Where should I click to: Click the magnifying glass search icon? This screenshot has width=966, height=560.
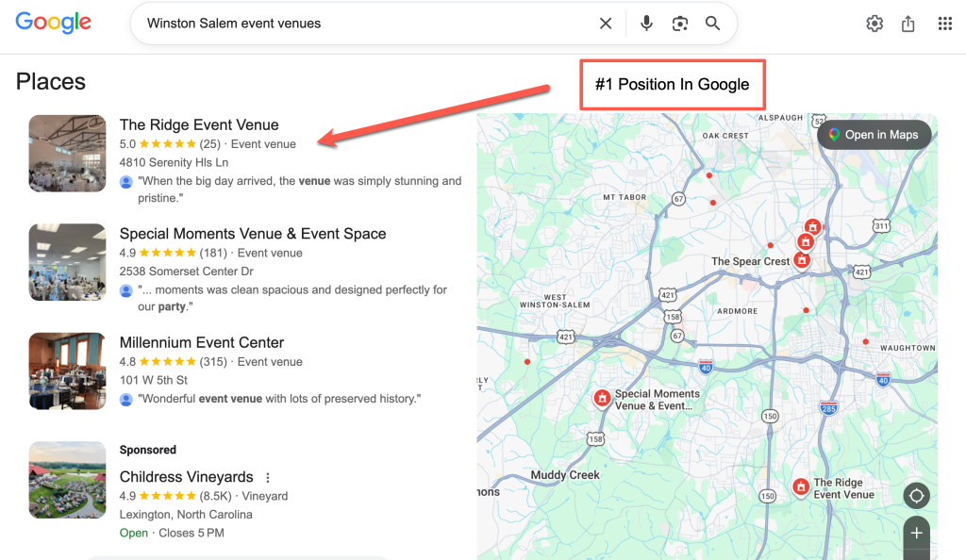pos(713,24)
